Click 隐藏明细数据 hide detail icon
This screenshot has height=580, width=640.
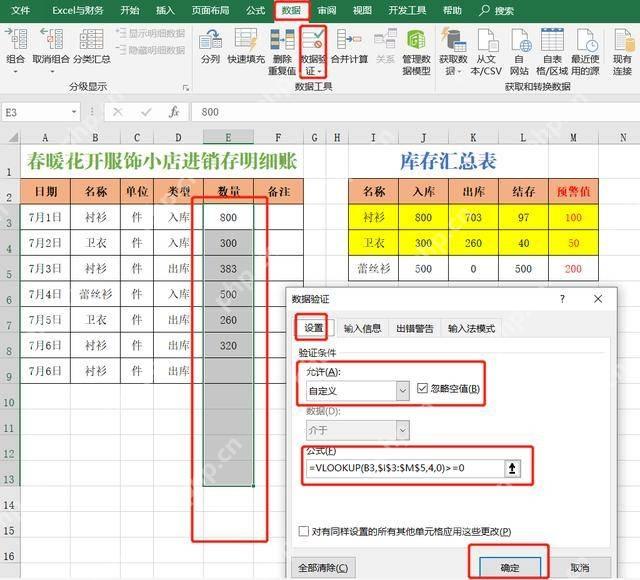120,50
